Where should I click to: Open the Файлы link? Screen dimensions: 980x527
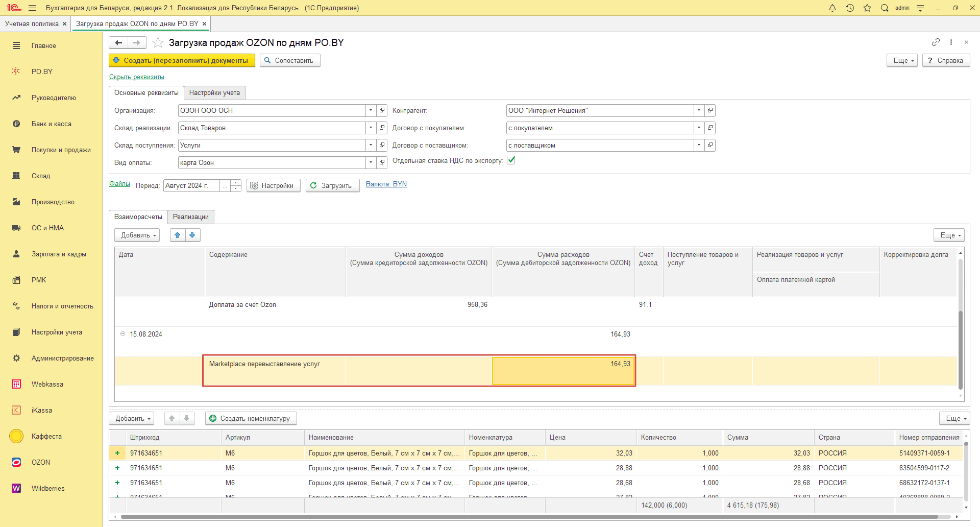pyautogui.click(x=119, y=183)
